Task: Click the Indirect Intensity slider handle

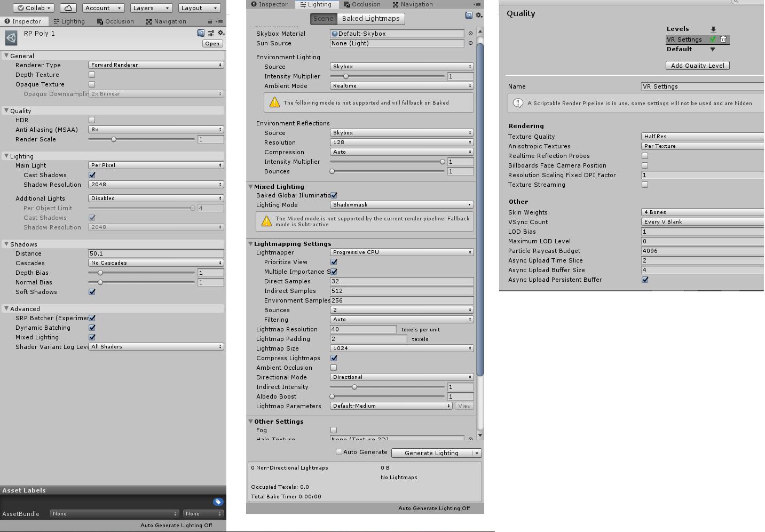Action: [354, 387]
